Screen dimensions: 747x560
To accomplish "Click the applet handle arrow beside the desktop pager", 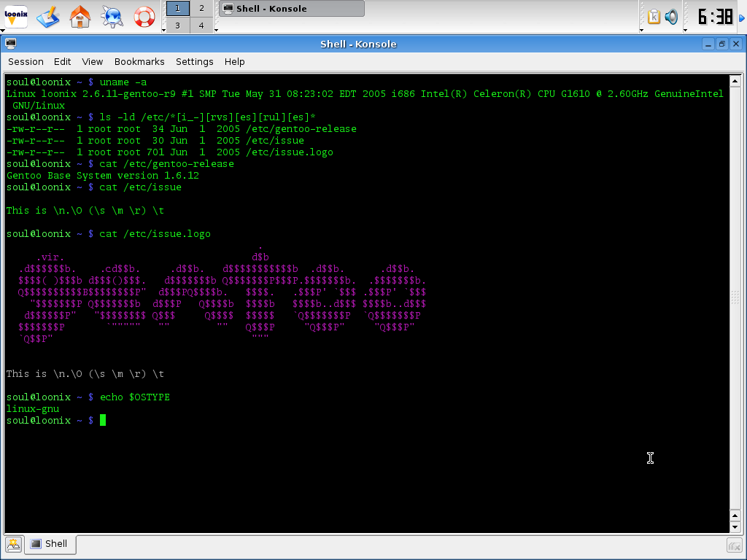I will [163, 30].
